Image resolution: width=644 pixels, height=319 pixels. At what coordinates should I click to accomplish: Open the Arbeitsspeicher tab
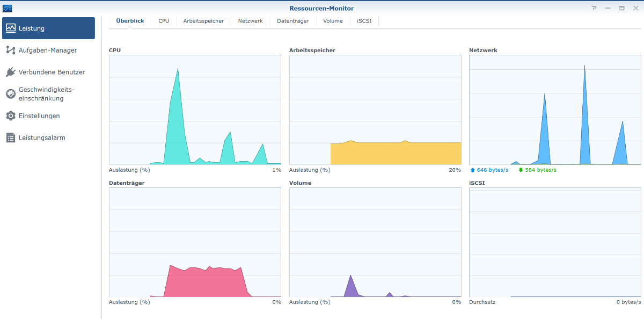203,21
